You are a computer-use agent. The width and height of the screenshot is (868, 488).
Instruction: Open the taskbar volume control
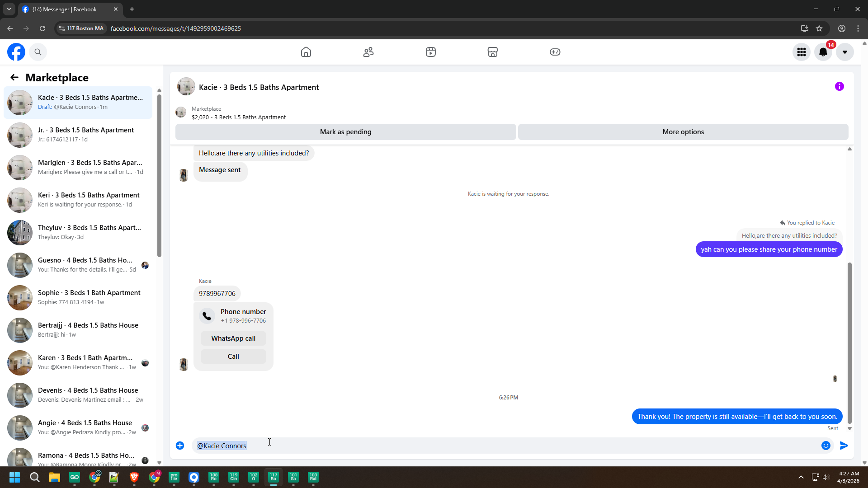click(x=826, y=477)
